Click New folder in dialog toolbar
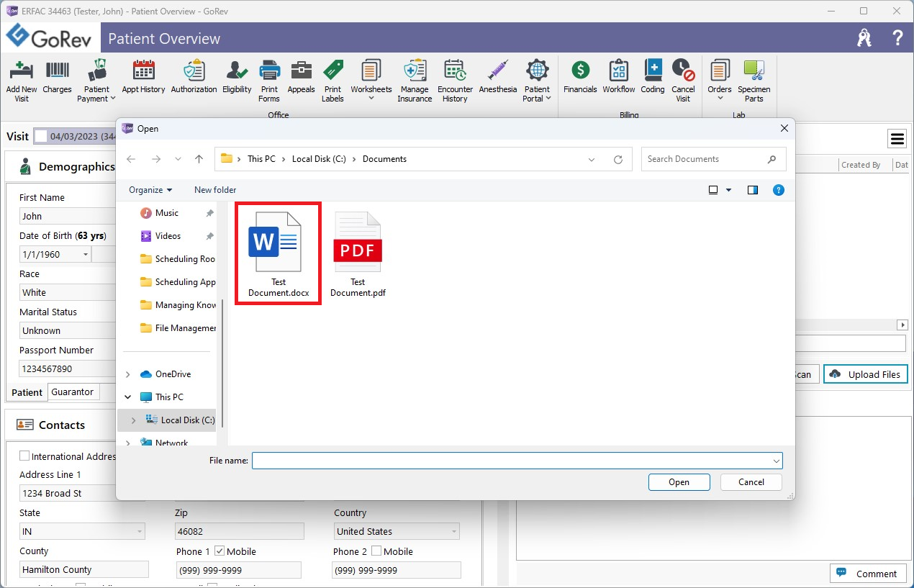This screenshot has height=588, width=914. [215, 190]
